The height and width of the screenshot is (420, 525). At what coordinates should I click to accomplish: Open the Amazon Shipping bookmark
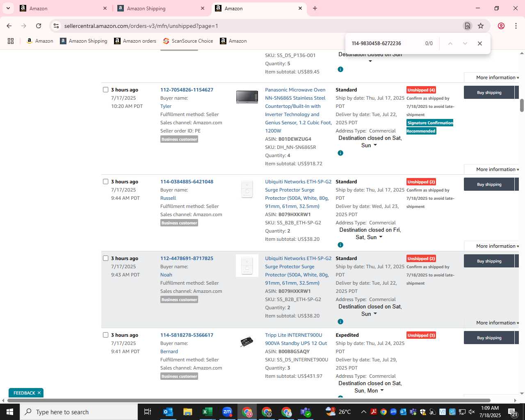84,41
